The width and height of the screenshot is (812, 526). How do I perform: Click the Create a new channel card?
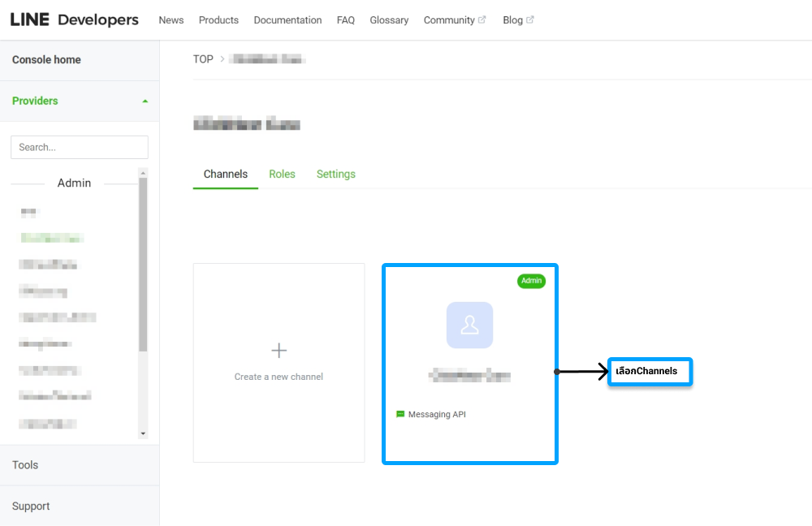click(x=279, y=362)
